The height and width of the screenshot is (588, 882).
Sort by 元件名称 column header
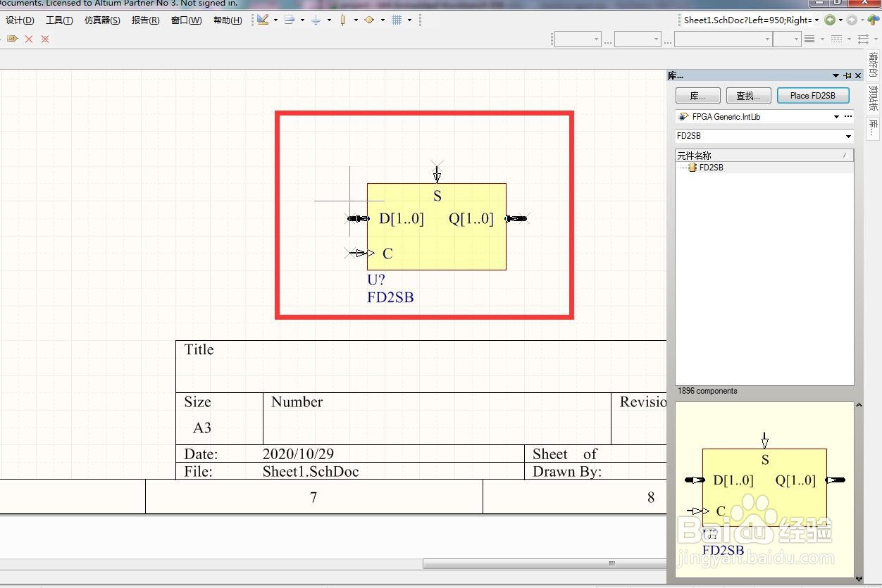(764, 156)
